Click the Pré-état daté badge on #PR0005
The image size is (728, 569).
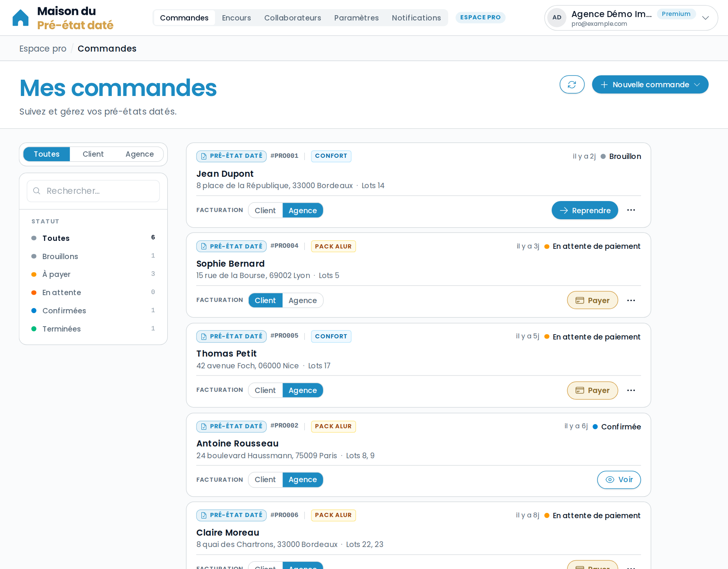tap(231, 336)
